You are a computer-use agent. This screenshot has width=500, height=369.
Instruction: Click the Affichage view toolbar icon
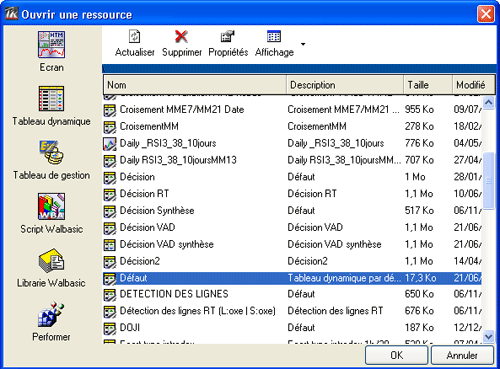point(274,36)
